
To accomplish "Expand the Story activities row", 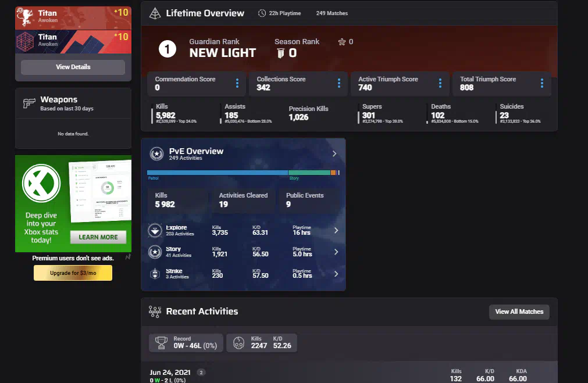I will [x=336, y=252].
